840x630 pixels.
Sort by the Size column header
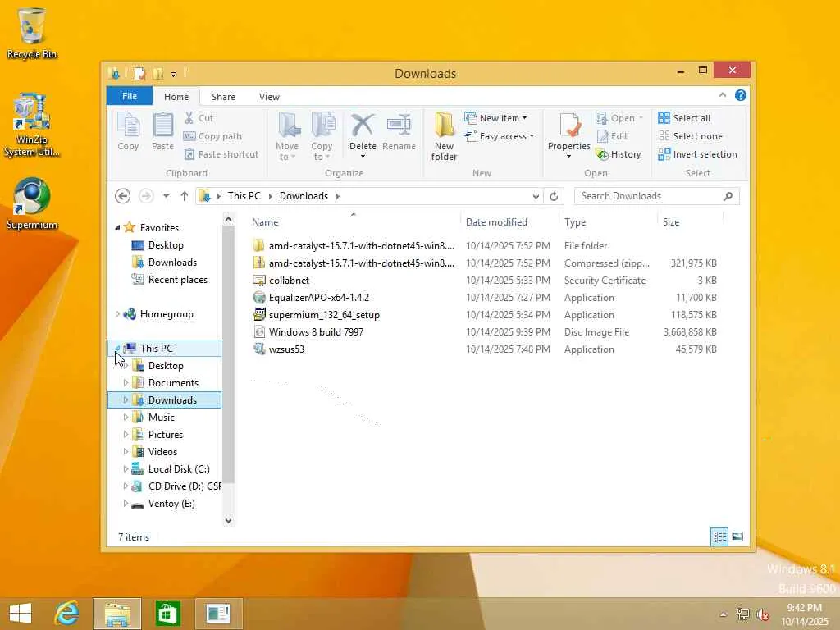click(x=690, y=221)
